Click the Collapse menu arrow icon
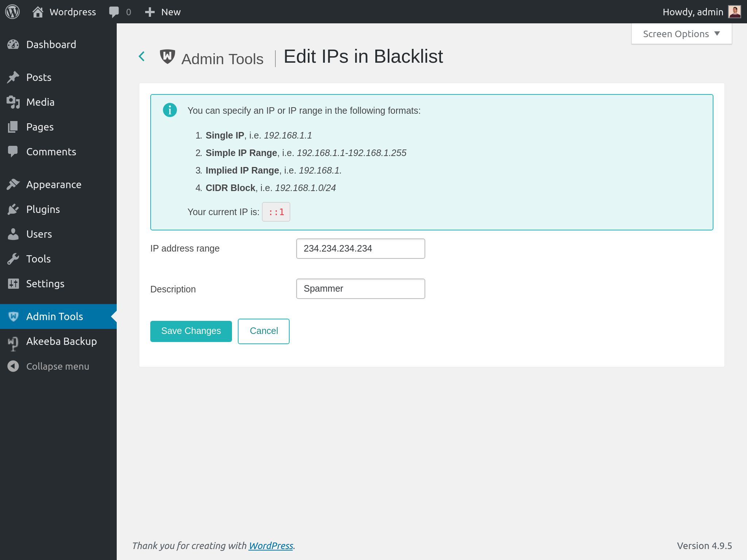This screenshot has width=747, height=560. [x=13, y=366]
